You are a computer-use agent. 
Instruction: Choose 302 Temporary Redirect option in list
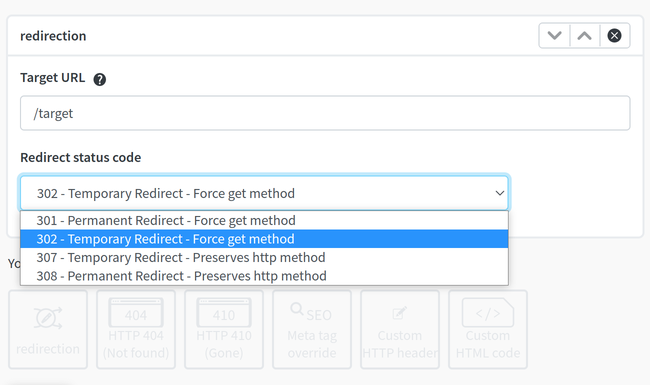[x=264, y=239]
